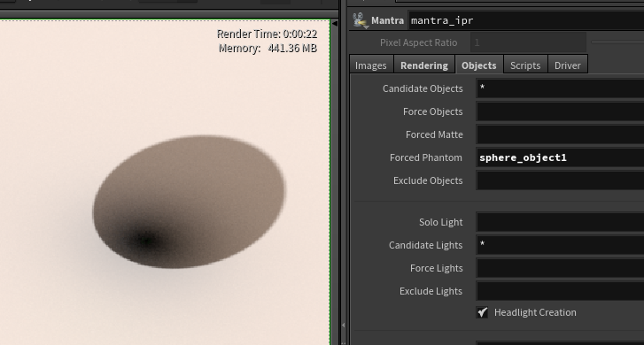The width and height of the screenshot is (644, 345).
Task: Click the Forced Matte field
Action: tap(560, 134)
